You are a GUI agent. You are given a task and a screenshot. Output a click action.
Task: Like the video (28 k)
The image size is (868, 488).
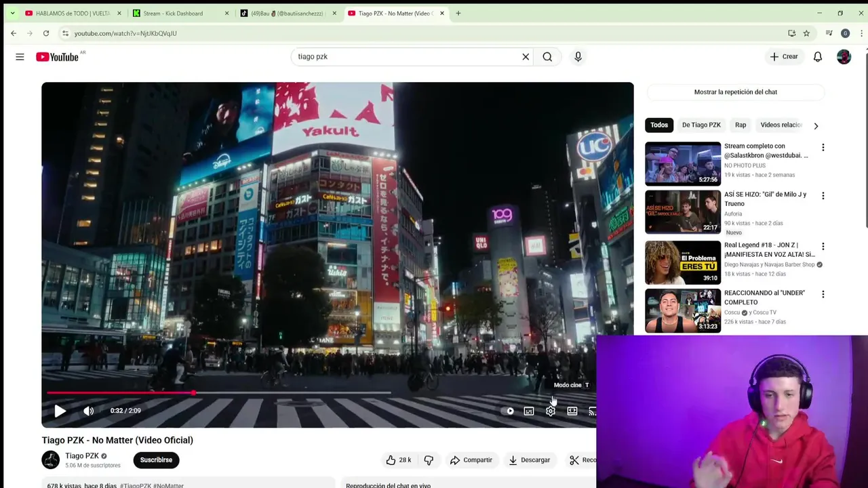(399, 460)
